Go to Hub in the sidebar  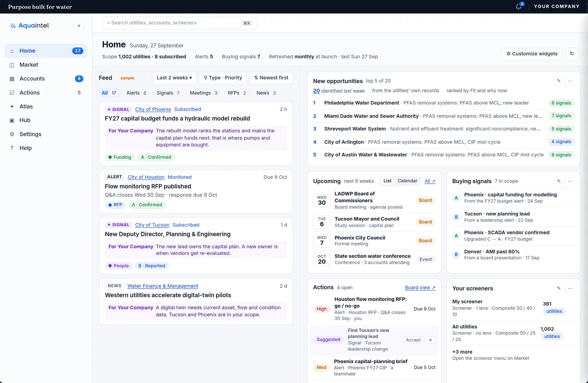coord(46,120)
